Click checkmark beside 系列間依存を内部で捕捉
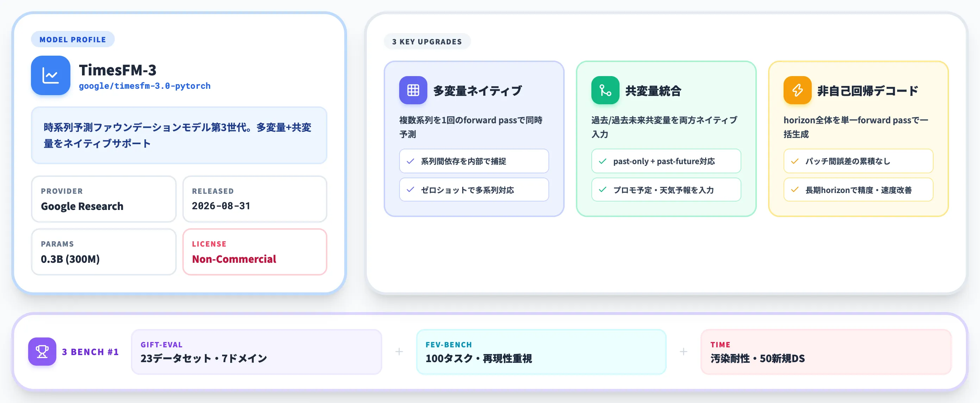The height and width of the screenshot is (403, 980). coord(410,161)
